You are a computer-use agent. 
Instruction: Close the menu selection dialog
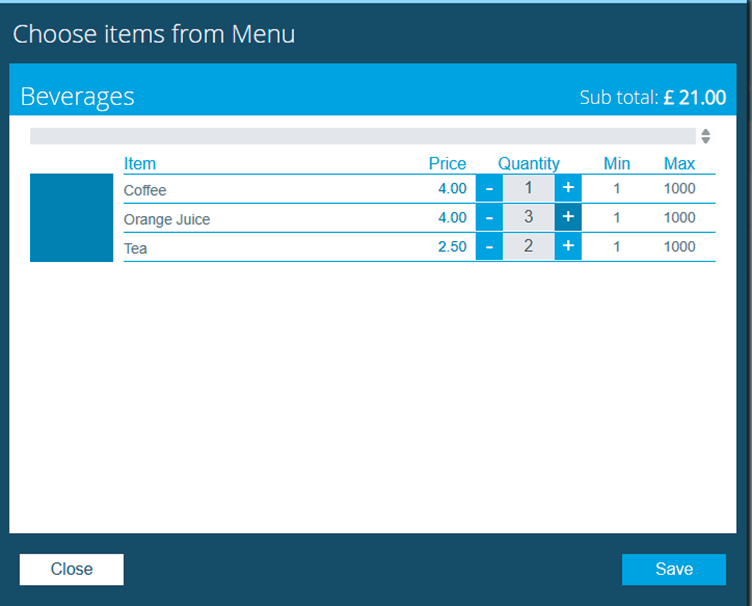pos(71,569)
